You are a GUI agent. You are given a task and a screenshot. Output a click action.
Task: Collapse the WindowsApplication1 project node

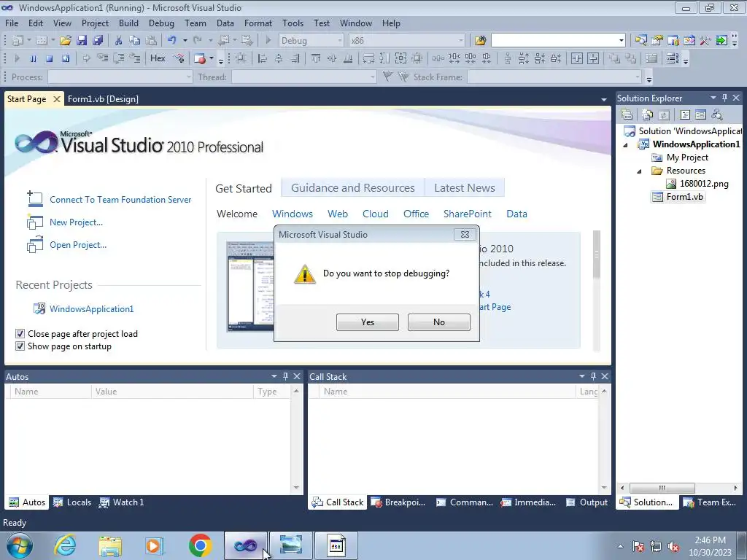tap(625, 145)
